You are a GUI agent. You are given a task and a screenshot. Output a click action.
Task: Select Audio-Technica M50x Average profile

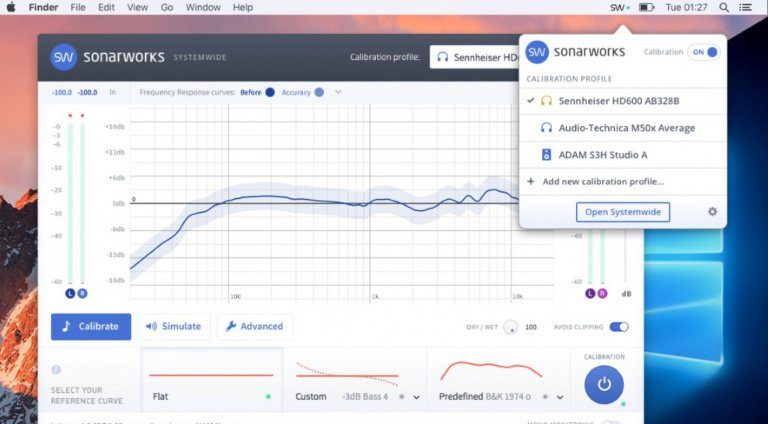tap(623, 128)
